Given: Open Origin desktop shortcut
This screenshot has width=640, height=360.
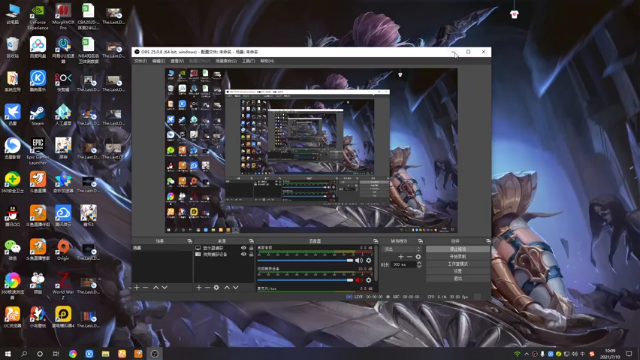Looking at the screenshot, I should (63, 250).
